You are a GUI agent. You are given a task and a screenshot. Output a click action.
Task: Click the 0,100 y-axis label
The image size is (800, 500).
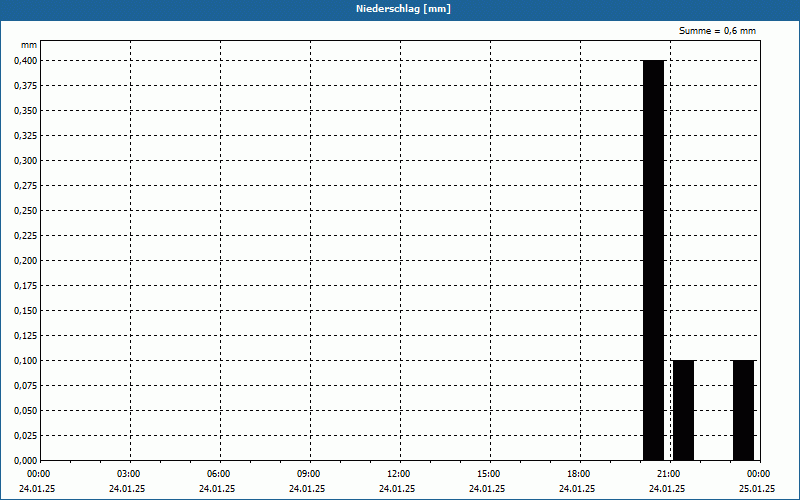[26, 361]
